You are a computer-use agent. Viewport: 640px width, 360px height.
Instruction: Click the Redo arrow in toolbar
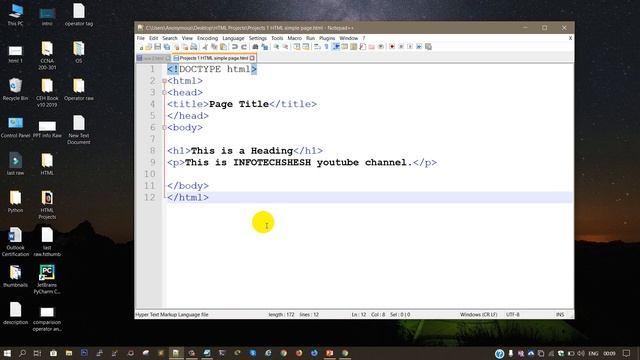point(244,47)
